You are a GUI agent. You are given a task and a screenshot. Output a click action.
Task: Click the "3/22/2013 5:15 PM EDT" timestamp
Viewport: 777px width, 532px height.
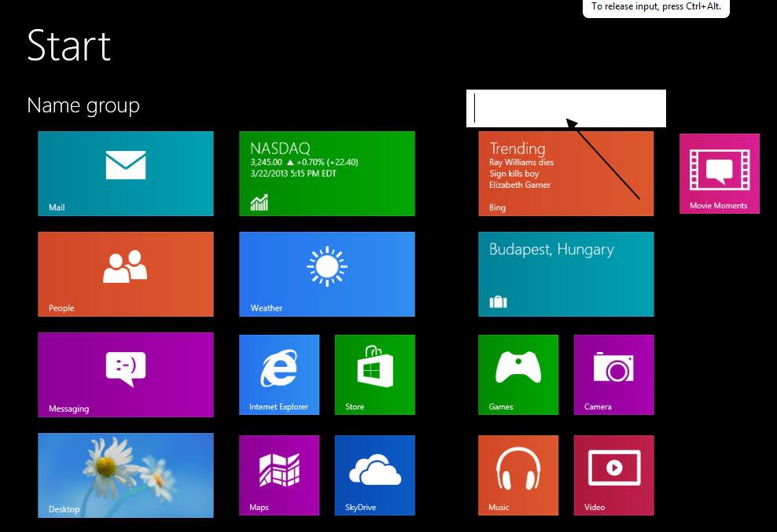point(293,174)
